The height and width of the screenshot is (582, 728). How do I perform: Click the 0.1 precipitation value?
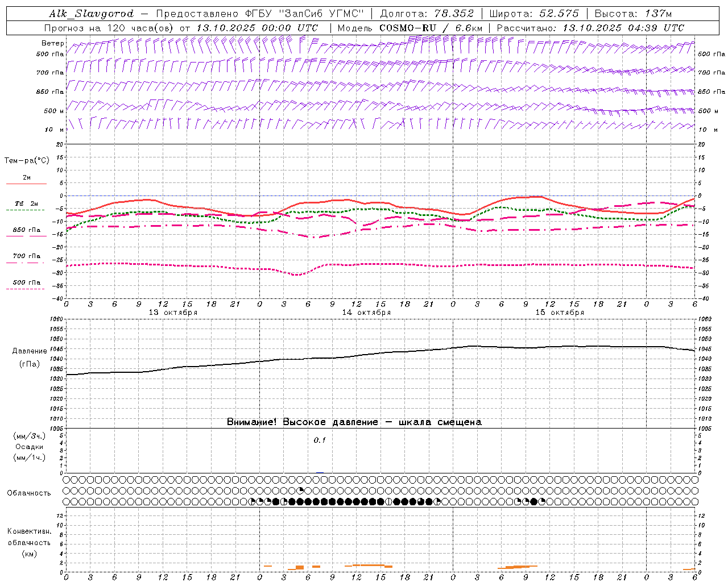(x=320, y=440)
